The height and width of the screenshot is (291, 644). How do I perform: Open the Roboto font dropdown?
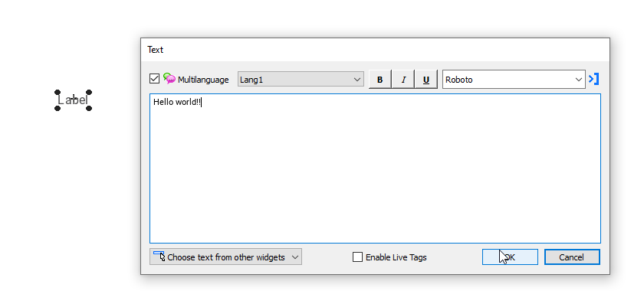click(x=514, y=79)
